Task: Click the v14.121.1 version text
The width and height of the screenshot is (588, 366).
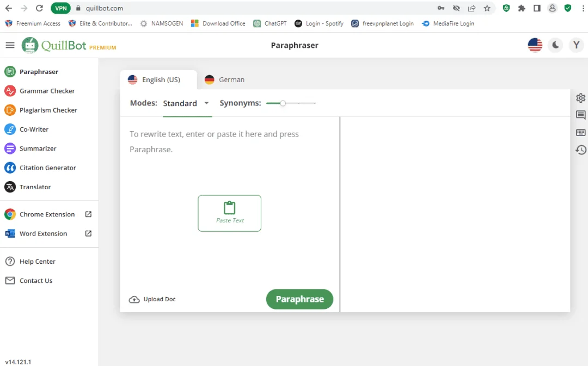Action: click(19, 362)
